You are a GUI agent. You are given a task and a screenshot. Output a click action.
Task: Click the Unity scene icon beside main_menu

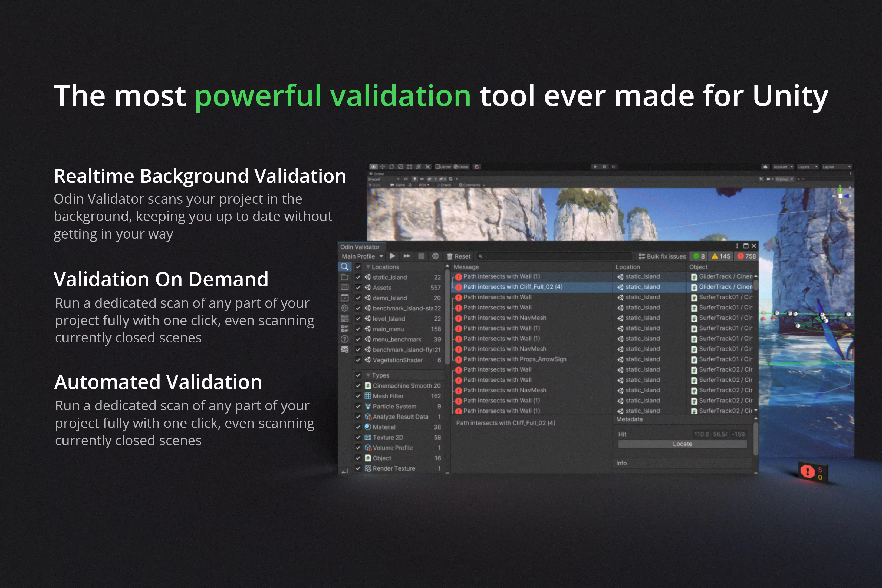coord(367,329)
